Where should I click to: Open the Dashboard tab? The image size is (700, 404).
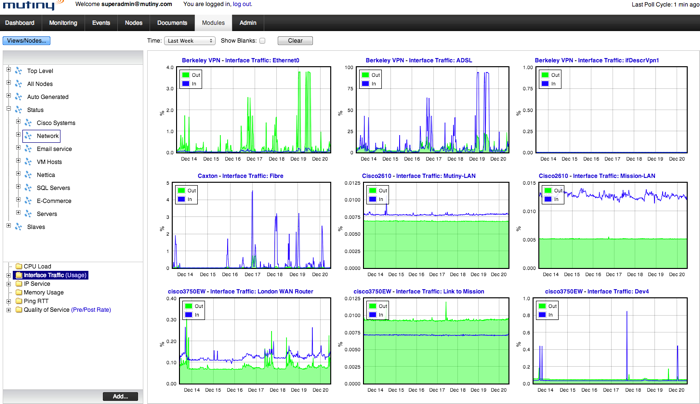[x=20, y=23]
